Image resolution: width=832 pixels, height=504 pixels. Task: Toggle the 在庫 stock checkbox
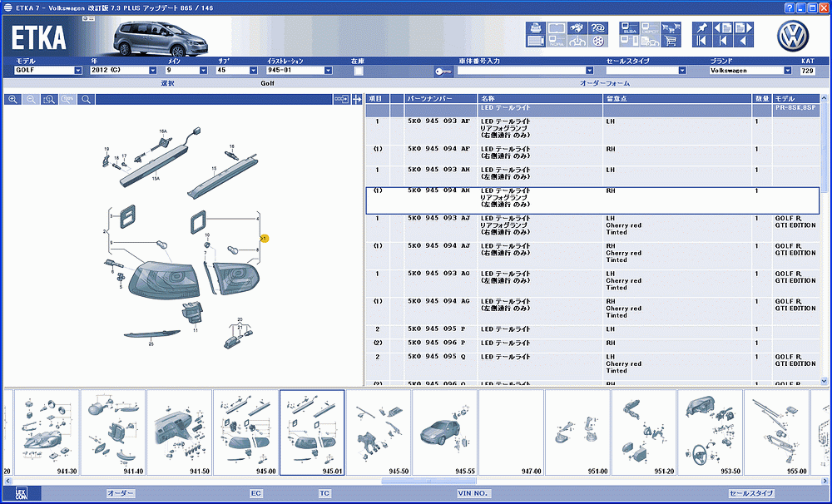[359, 71]
